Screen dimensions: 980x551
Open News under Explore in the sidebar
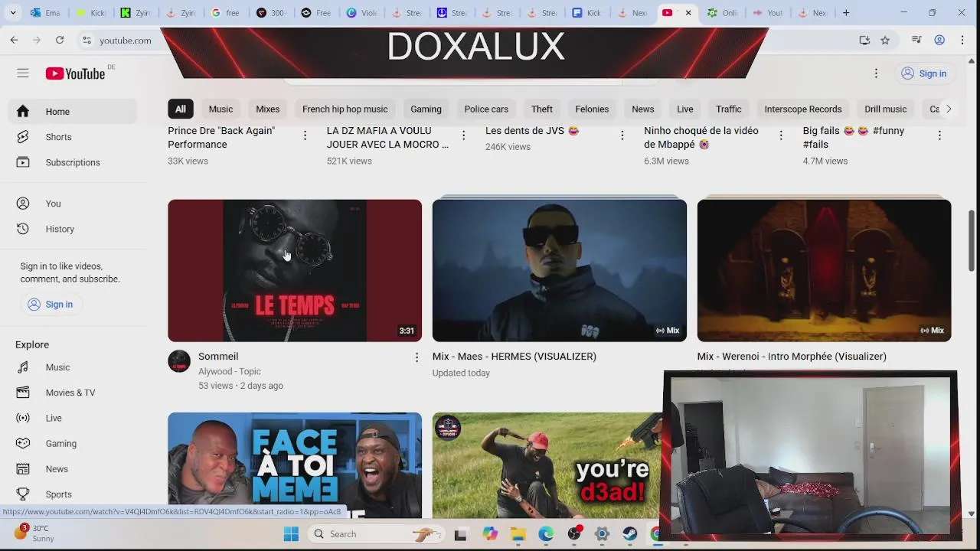coord(74,469)
